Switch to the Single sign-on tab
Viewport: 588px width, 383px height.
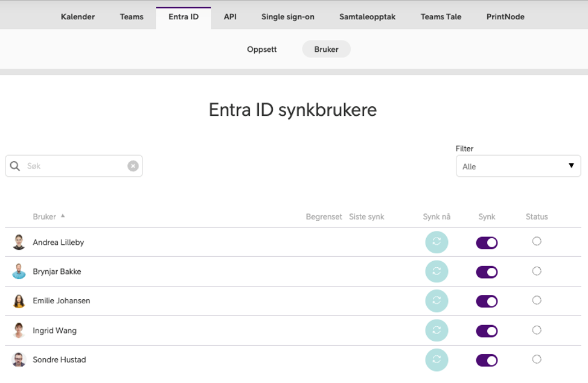[x=287, y=17]
